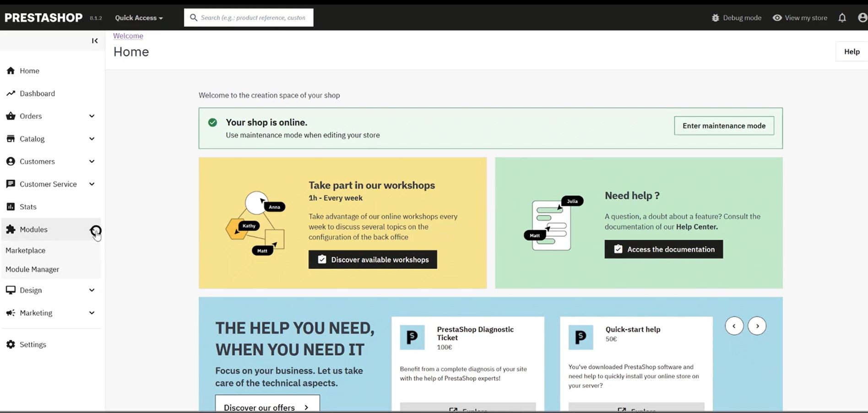Click the Settings gear icon
Image resolution: width=868 pixels, height=413 pixels.
click(x=11, y=344)
